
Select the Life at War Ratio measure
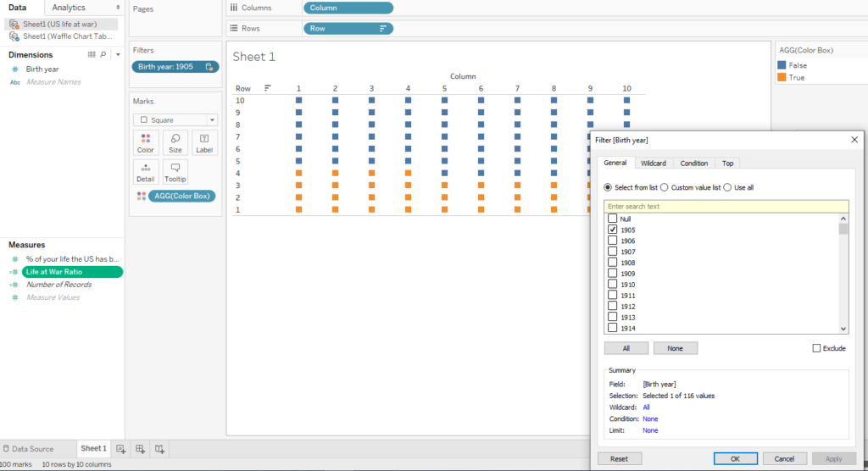point(72,272)
